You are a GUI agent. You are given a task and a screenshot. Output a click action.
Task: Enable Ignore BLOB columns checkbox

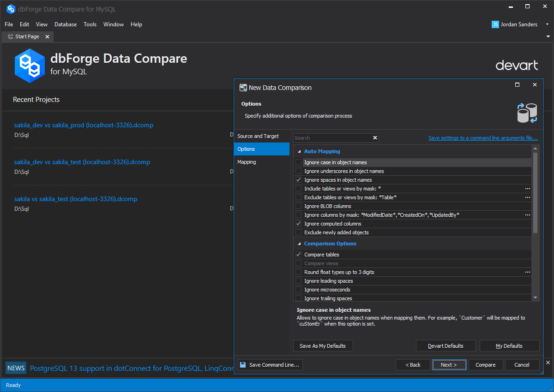(x=298, y=206)
